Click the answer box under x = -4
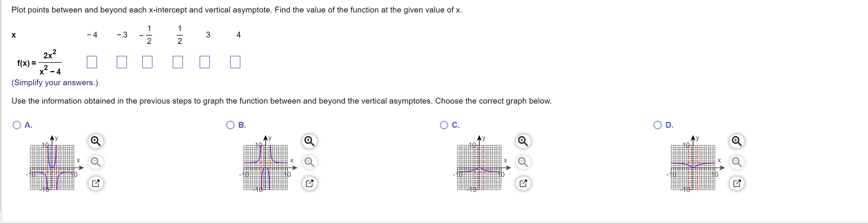This screenshot has width=868, height=223. [x=92, y=62]
